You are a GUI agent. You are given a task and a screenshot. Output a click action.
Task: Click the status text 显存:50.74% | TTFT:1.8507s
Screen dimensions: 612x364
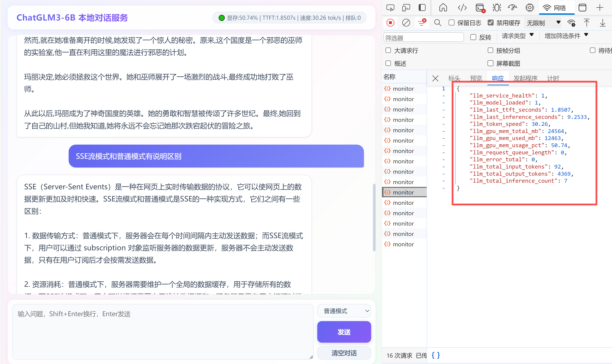point(261,18)
